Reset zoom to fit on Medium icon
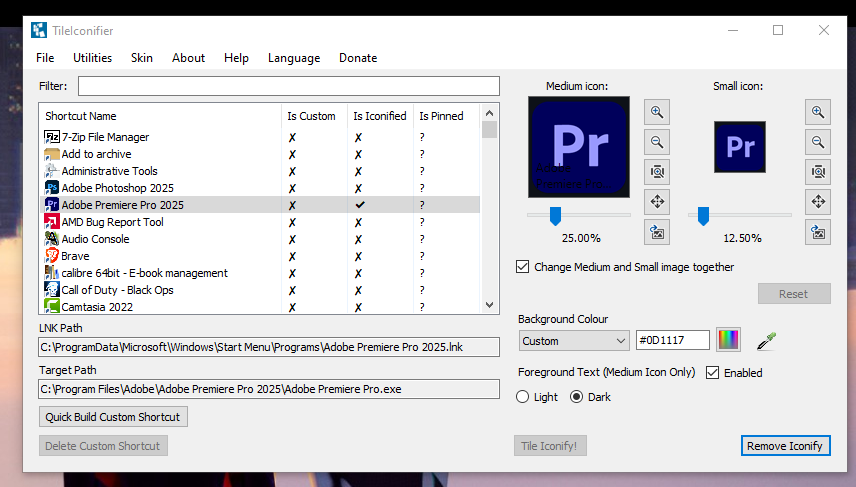This screenshot has width=856, height=487. point(657,172)
